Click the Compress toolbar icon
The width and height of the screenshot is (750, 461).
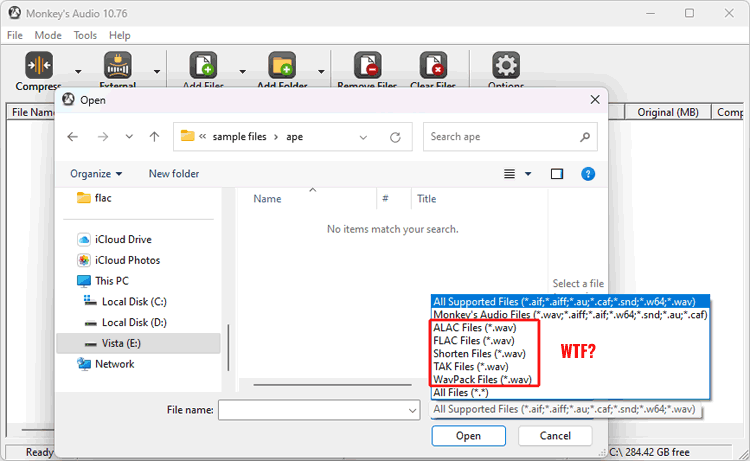39,65
